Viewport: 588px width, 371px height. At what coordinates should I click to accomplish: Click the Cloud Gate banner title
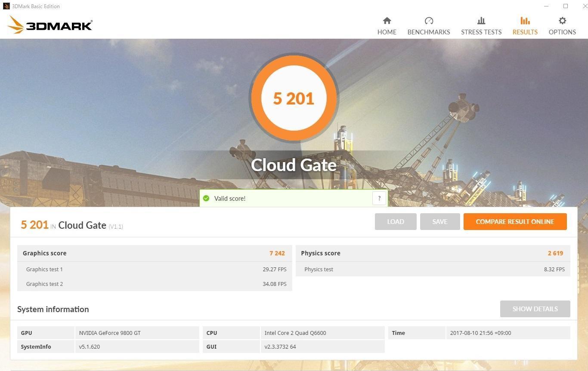click(294, 165)
